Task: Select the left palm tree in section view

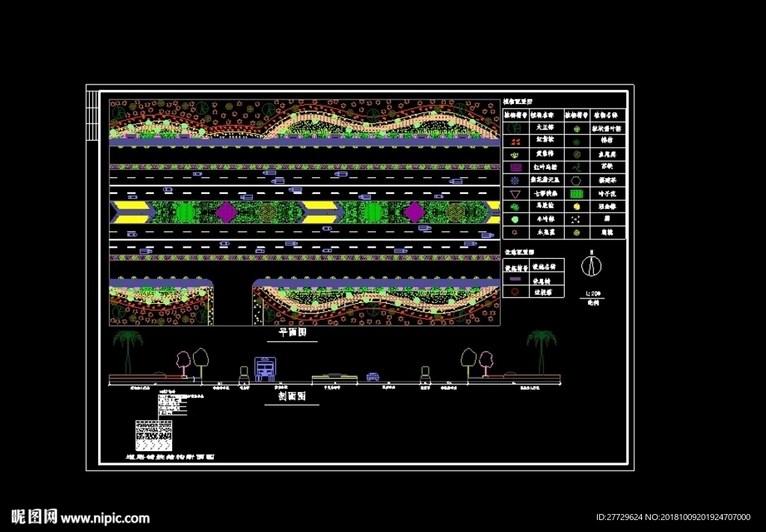Action: (127, 352)
